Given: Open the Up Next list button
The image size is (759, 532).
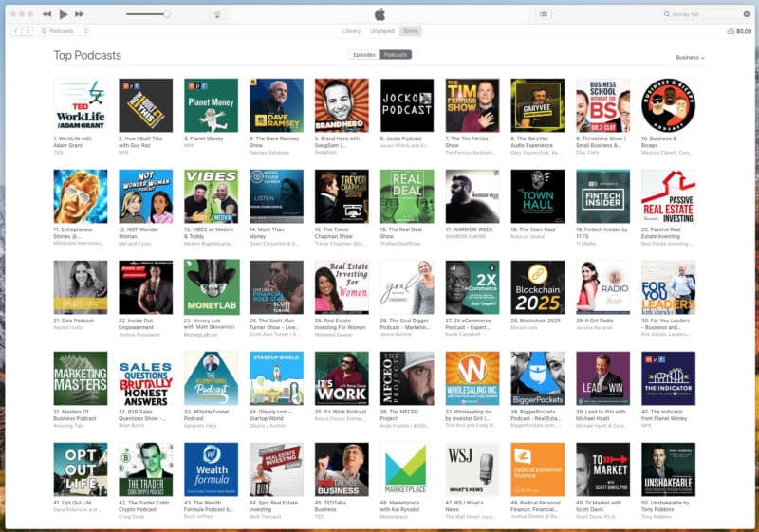Looking at the screenshot, I should [544, 14].
